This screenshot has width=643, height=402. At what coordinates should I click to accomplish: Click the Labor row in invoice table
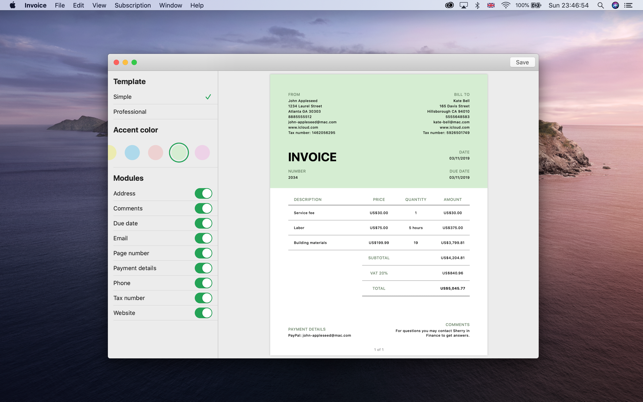379,228
